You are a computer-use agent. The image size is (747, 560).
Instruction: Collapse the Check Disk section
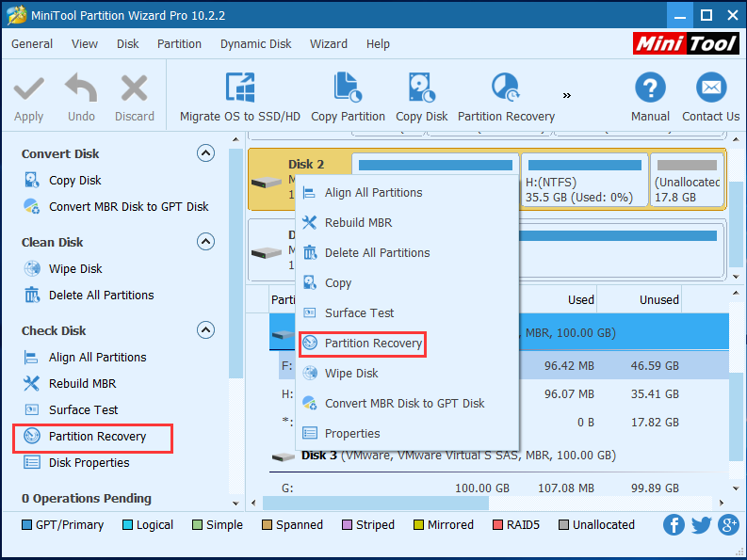point(205,330)
